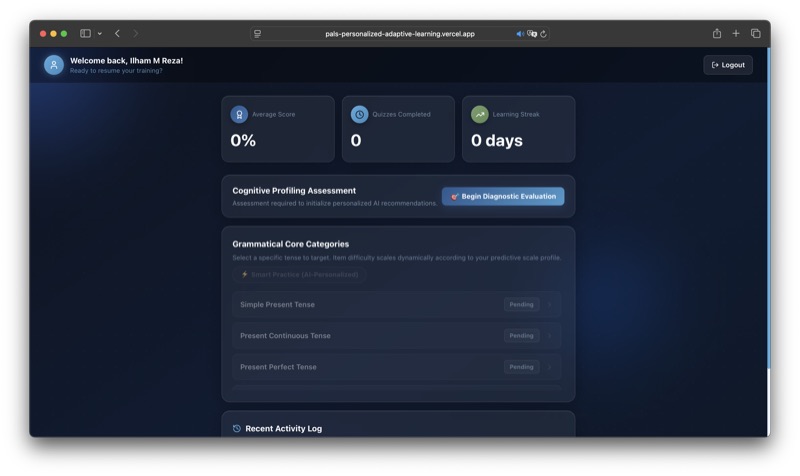Click the Grammatical Core Categories heading

point(291,244)
